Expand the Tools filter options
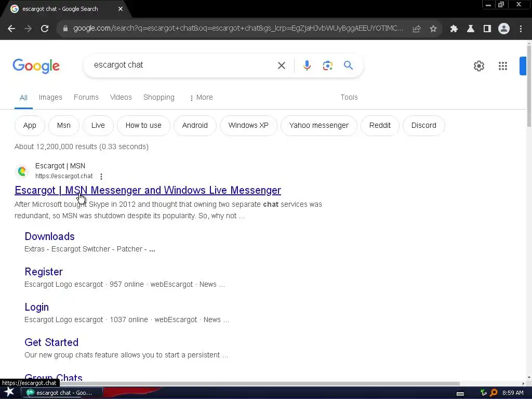The height and width of the screenshot is (399, 532). tap(349, 97)
